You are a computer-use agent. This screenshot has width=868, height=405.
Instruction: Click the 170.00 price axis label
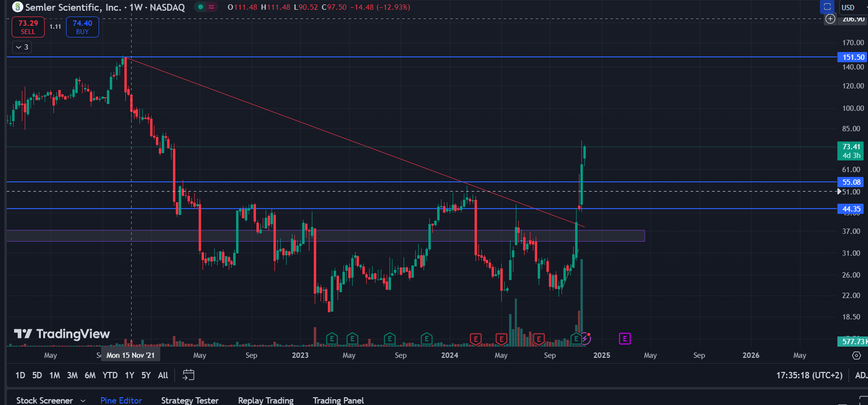[853, 43]
